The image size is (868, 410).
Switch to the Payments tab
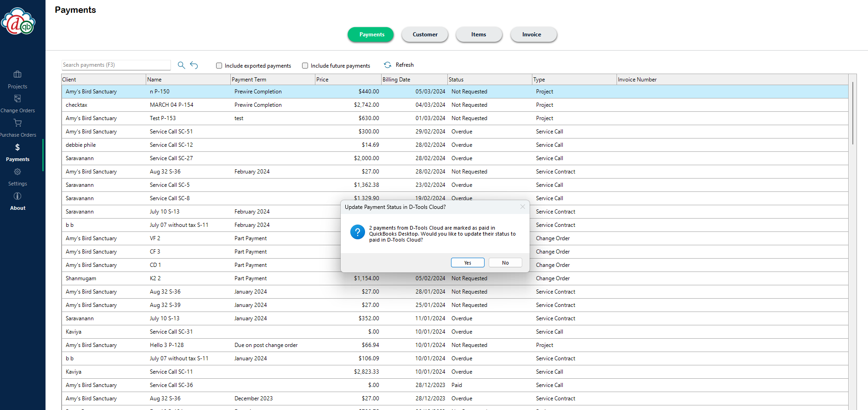(371, 35)
